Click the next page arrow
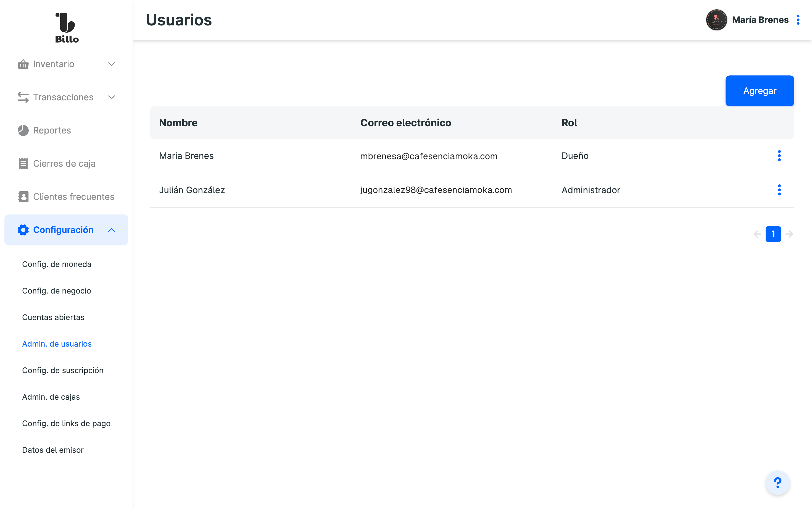 pyautogui.click(x=790, y=234)
